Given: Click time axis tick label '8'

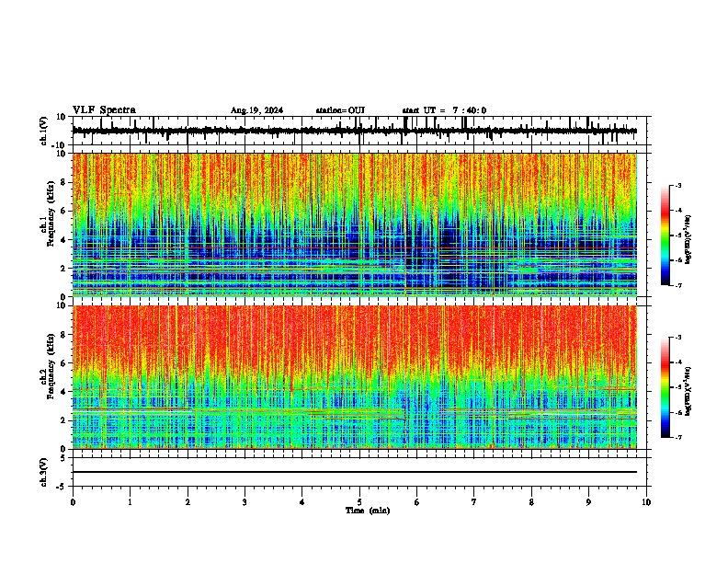Looking at the screenshot, I should coord(531,502).
